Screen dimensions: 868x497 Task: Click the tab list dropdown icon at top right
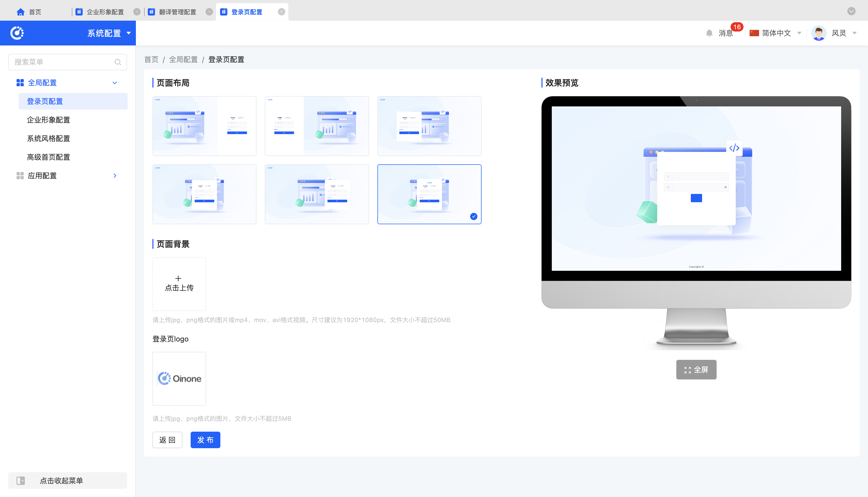851,11
